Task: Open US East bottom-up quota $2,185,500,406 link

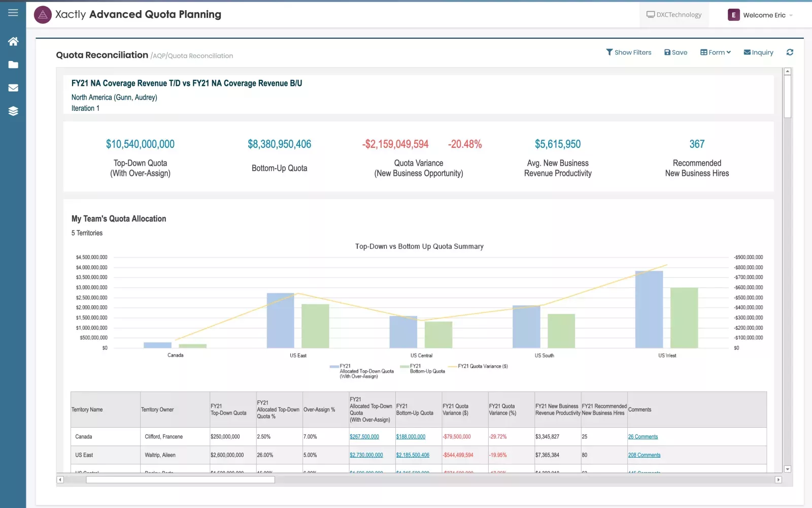Action: pos(413,455)
